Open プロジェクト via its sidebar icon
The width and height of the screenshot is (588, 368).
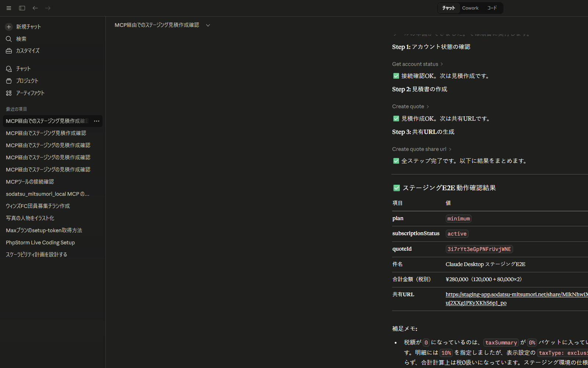[8, 81]
